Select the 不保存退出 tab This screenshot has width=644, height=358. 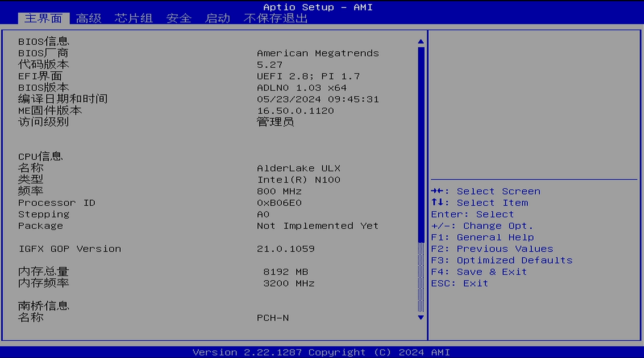(276, 18)
